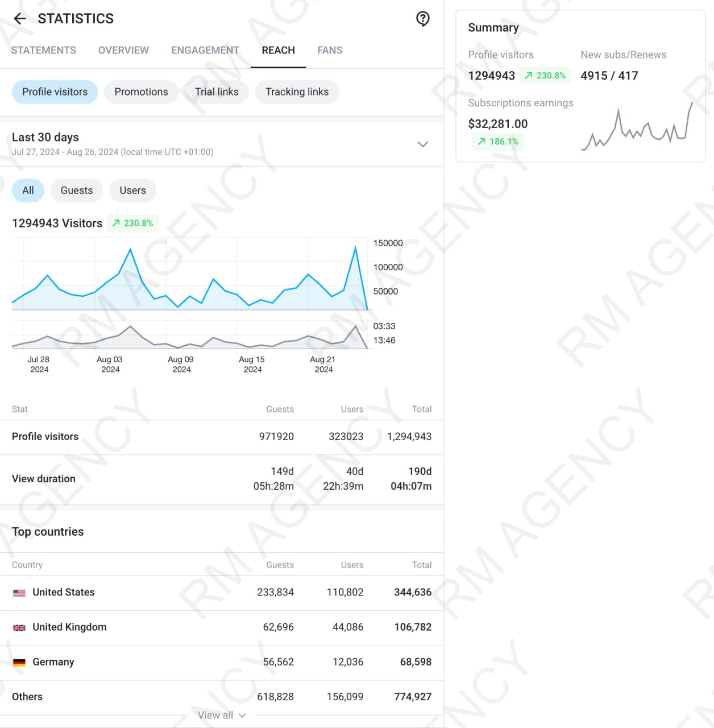This screenshot has height=728, width=714.
Task: Open the Statements tab
Action: pyautogui.click(x=44, y=50)
